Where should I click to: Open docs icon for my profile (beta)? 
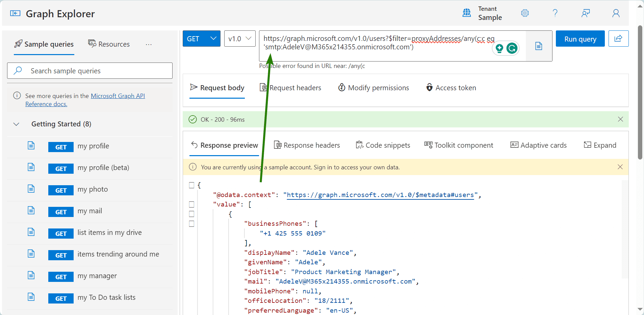31,167
